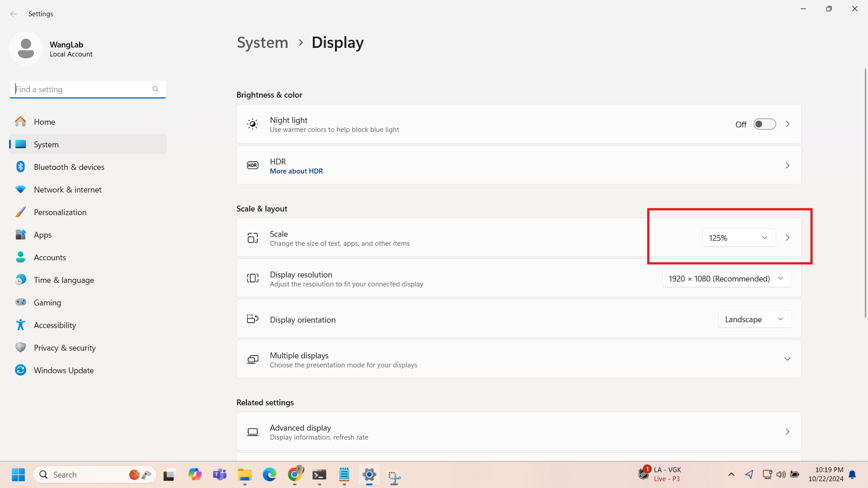Viewport: 868px width, 488px height.
Task: Go to Time & language settings
Action: (64, 280)
